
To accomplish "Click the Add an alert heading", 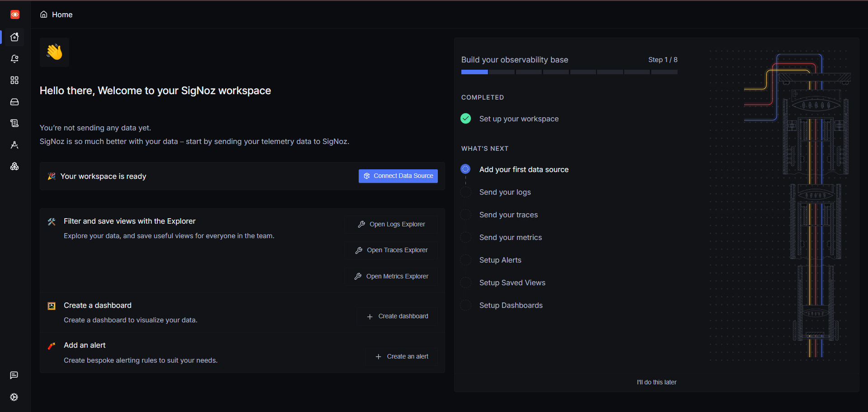I will point(85,345).
